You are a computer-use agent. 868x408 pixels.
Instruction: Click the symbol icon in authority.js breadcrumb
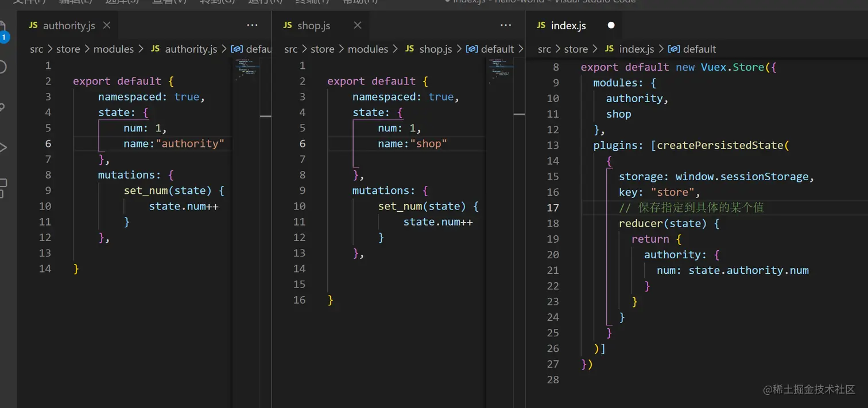(x=237, y=49)
